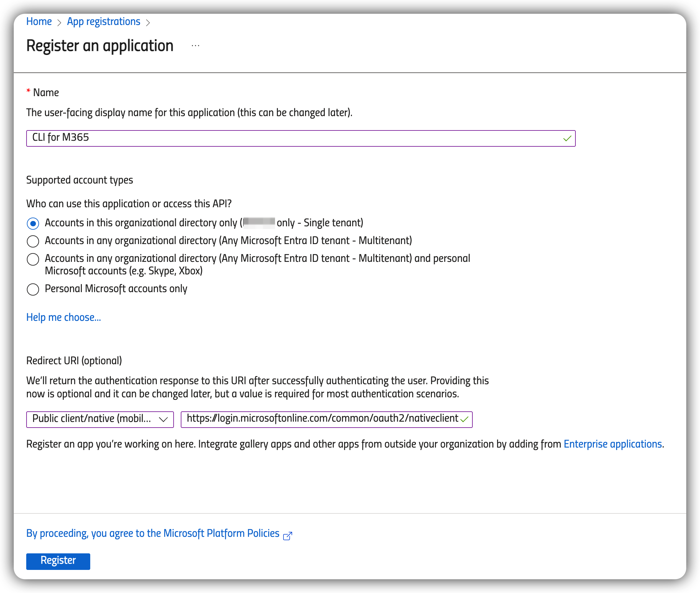Select Personal Microsoft accounts only option

pyautogui.click(x=33, y=289)
